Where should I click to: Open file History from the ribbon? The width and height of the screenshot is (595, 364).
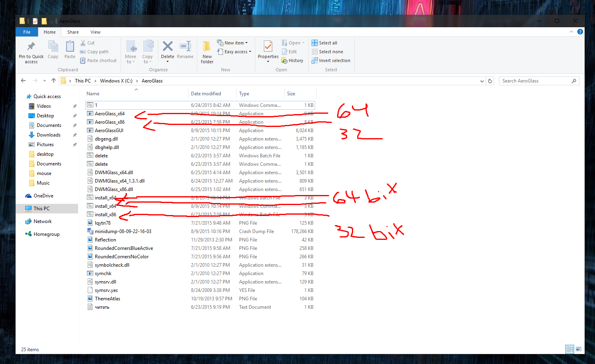click(292, 60)
